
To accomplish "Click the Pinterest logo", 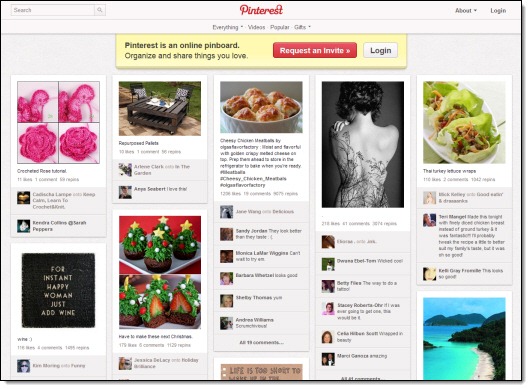I will point(261,10).
